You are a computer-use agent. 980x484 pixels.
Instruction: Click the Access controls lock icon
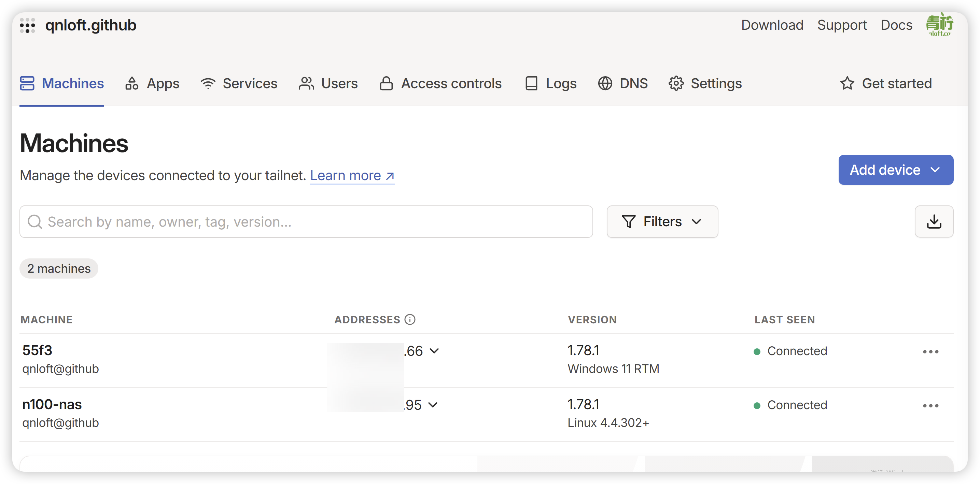tap(386, 83)
